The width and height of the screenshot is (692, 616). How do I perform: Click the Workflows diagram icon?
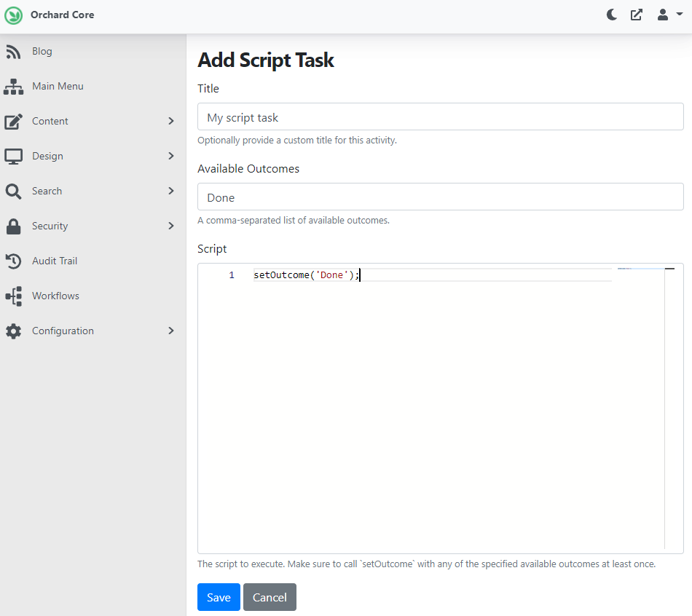pos(13,296)
